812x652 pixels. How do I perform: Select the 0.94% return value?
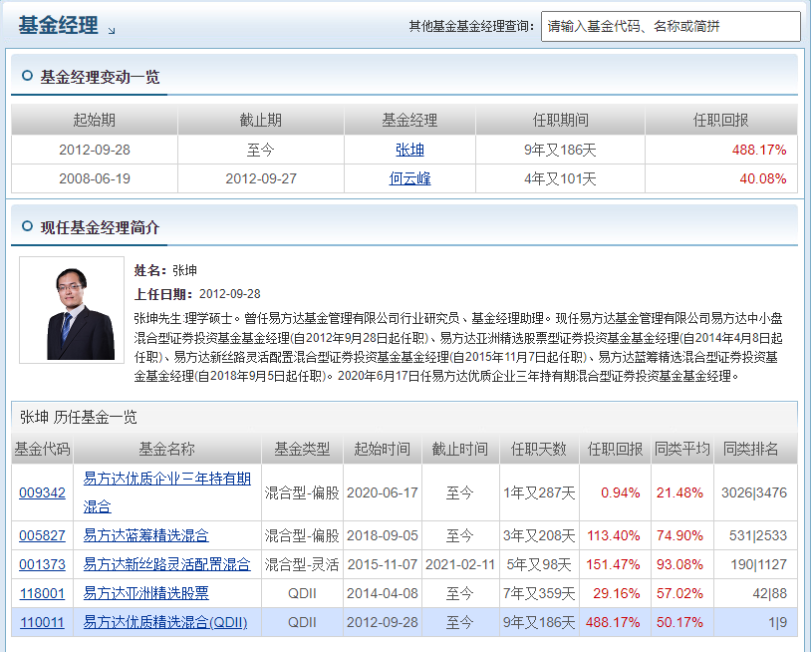(621, 492)
